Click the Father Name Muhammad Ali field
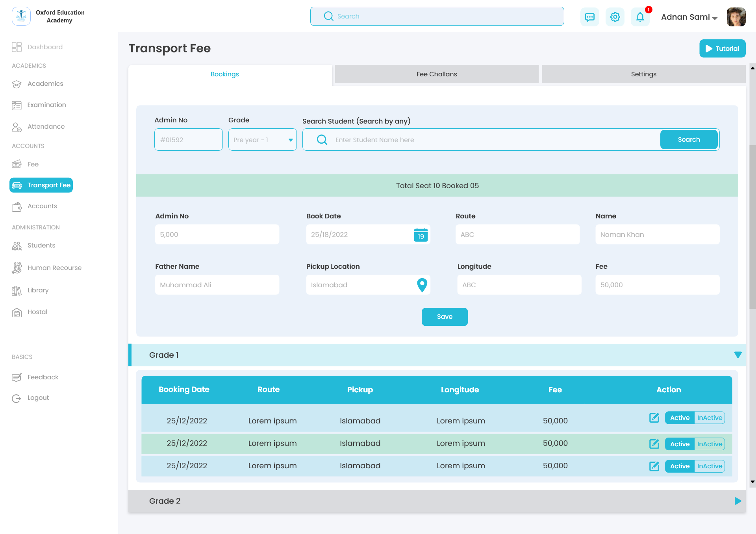 [217, 285]
